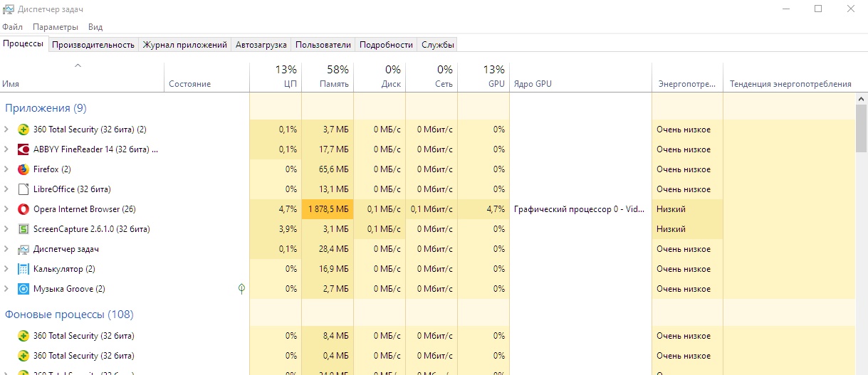
Task: Click ScreenCapture's 3,9% CPU cell
Action: tap(276, 229)
